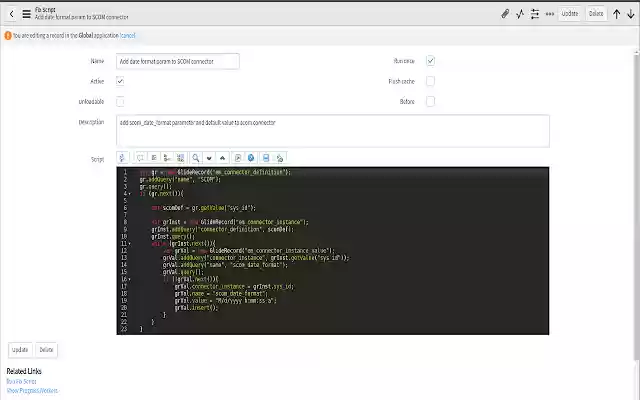Open Show Progress Workers related link
This screenshot has height=400, width=640.
click(x=33, y=391)
